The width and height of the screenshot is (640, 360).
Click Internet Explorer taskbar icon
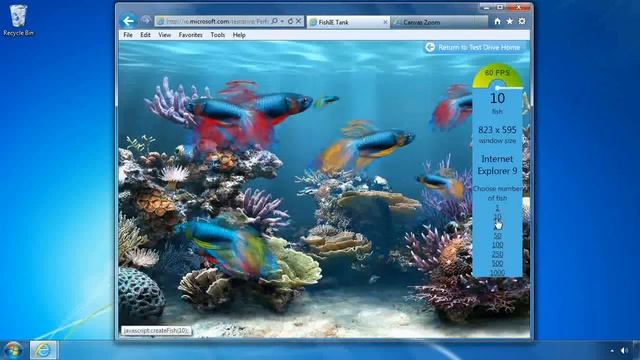point(43,350)
